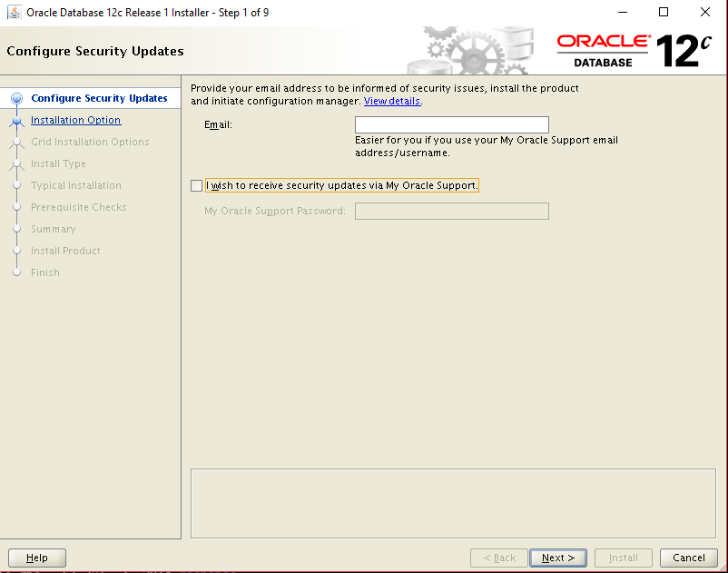Open the View details link
728x573 pixels.
click(x=392, y=101)
